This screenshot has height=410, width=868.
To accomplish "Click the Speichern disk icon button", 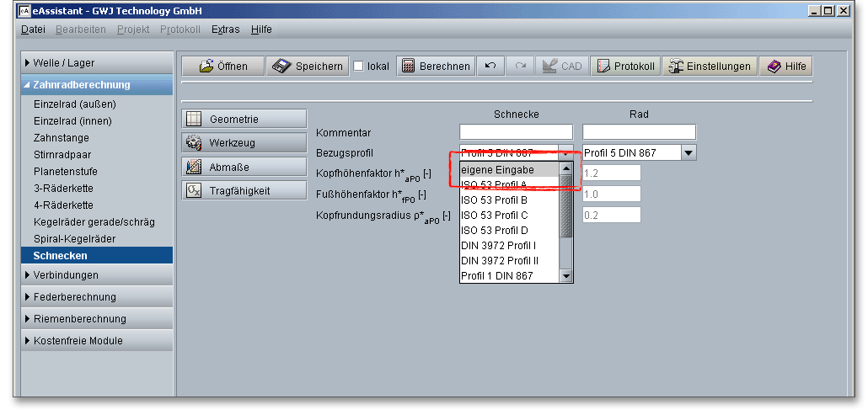I will pos(308,67).
